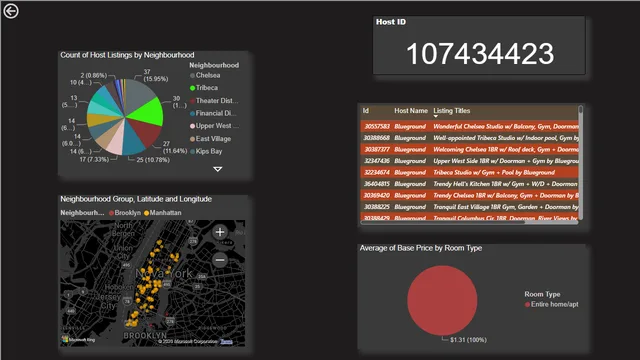Click the Host ID value 107434423

[x=480, y=54]
